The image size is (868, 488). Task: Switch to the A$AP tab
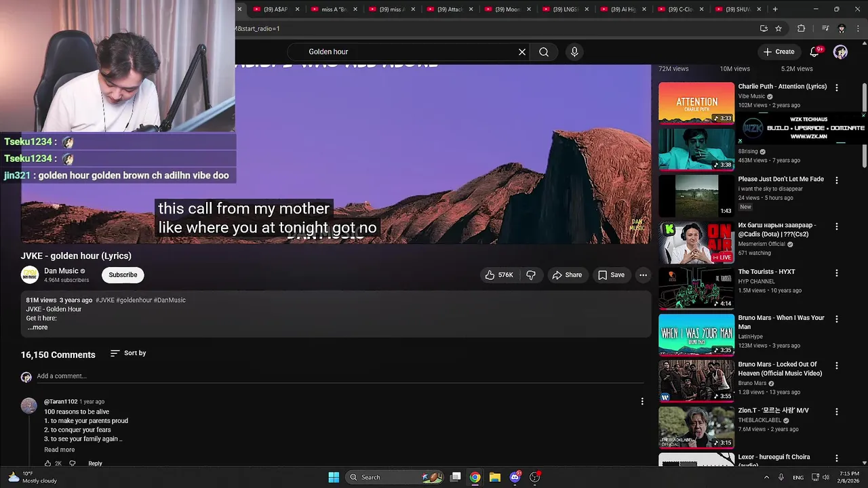[275, 9]
